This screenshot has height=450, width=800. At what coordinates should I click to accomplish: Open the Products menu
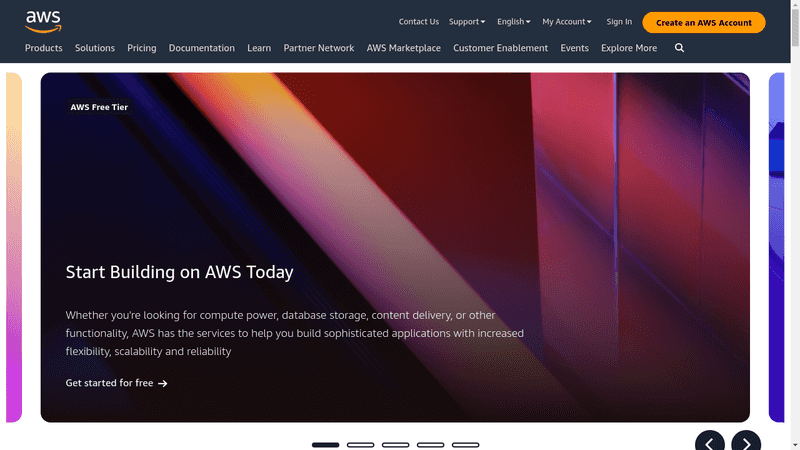click(43, 48)
